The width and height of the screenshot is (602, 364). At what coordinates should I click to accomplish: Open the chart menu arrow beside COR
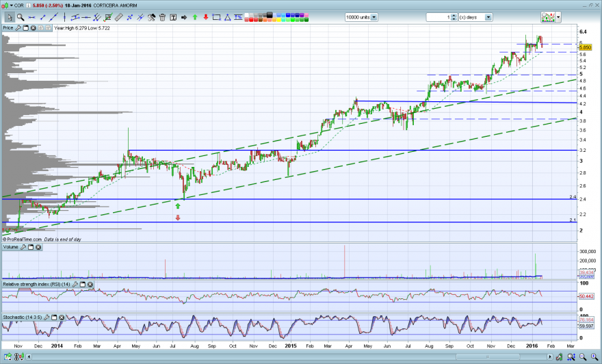11,5
